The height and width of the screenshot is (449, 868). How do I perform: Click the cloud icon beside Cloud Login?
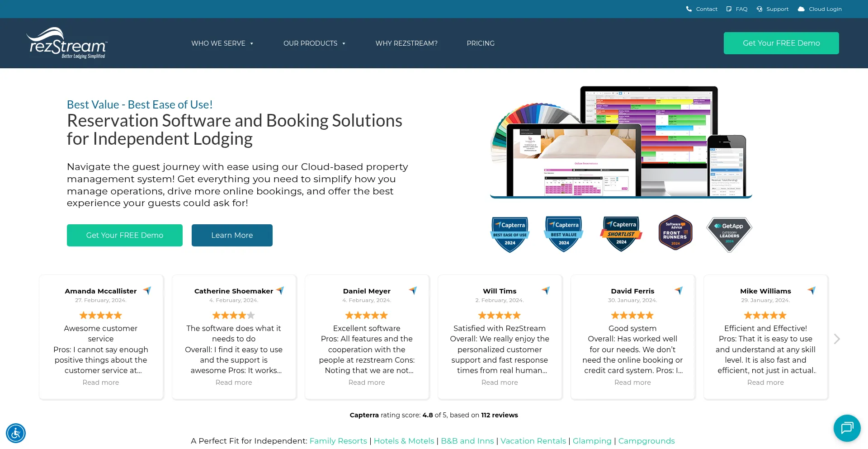801,9
